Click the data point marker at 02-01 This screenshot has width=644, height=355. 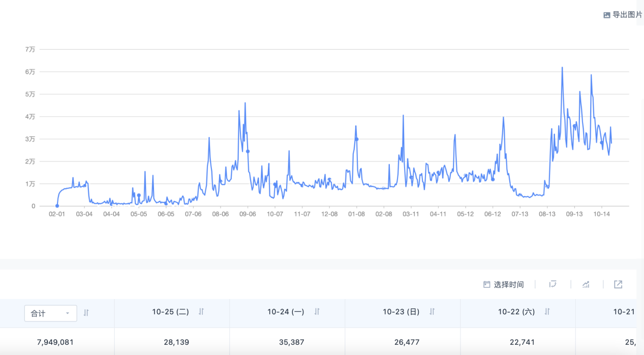tap(57, 206)
